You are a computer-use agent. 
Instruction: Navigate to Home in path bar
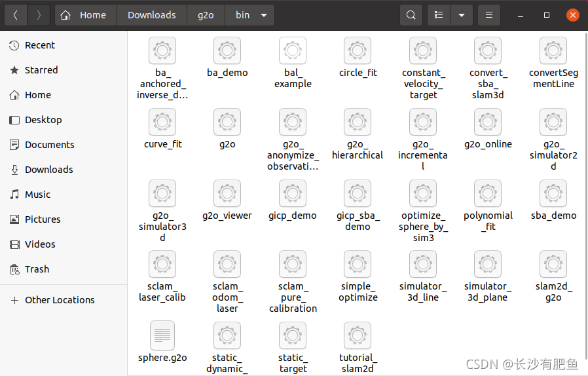pos(86,15)
